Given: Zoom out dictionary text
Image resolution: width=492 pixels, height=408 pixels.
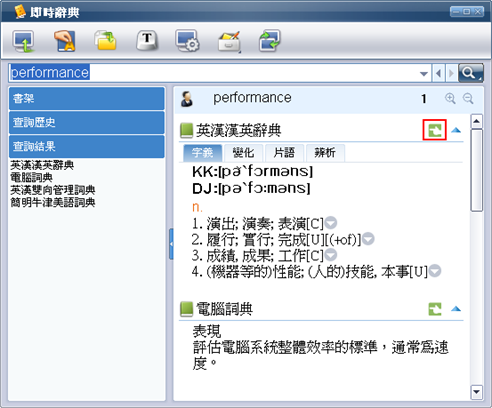Looking at the screenshot, I should point(468,99).
